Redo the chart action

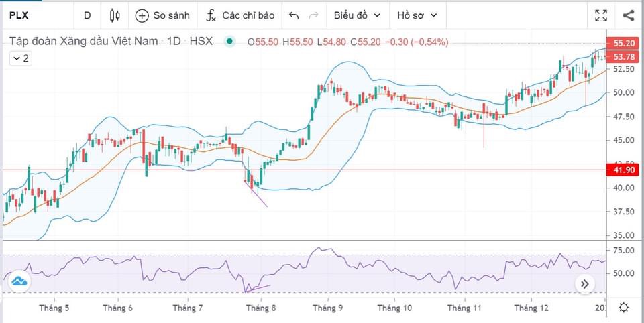tap(313, 15)
